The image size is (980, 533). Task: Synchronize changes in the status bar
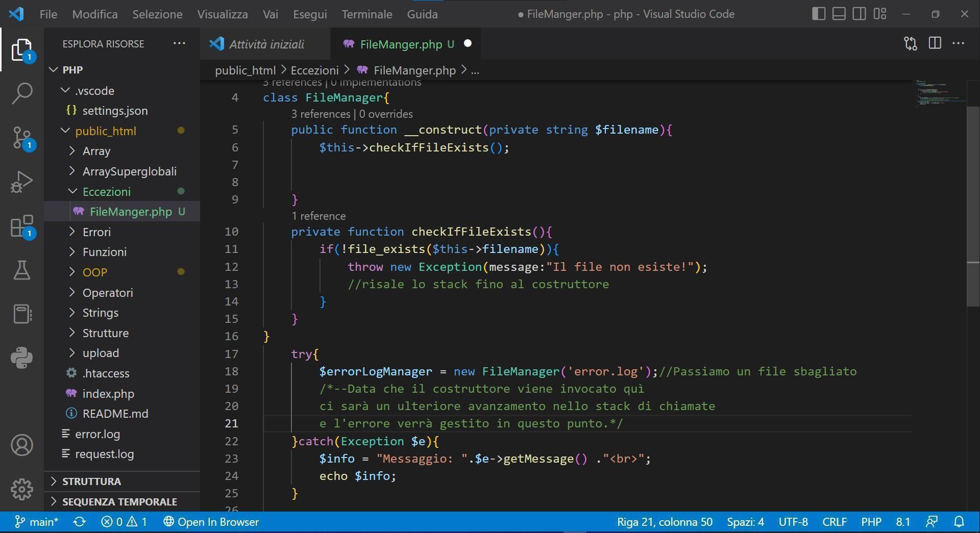click(79, 522)
